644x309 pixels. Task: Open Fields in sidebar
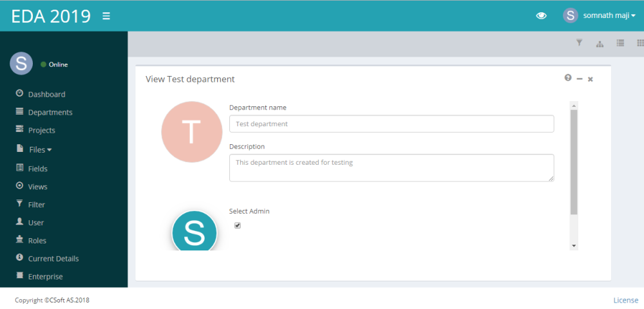[38, 169]
